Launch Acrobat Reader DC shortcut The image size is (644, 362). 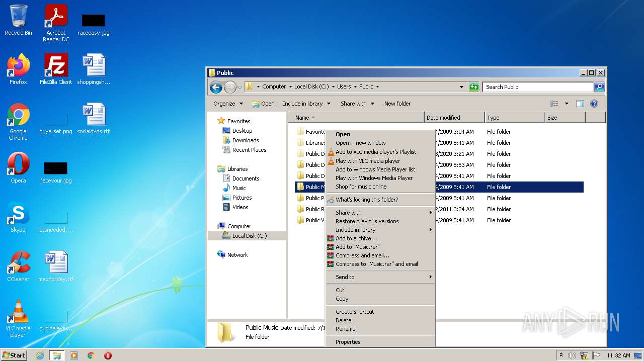pos(56,23)
